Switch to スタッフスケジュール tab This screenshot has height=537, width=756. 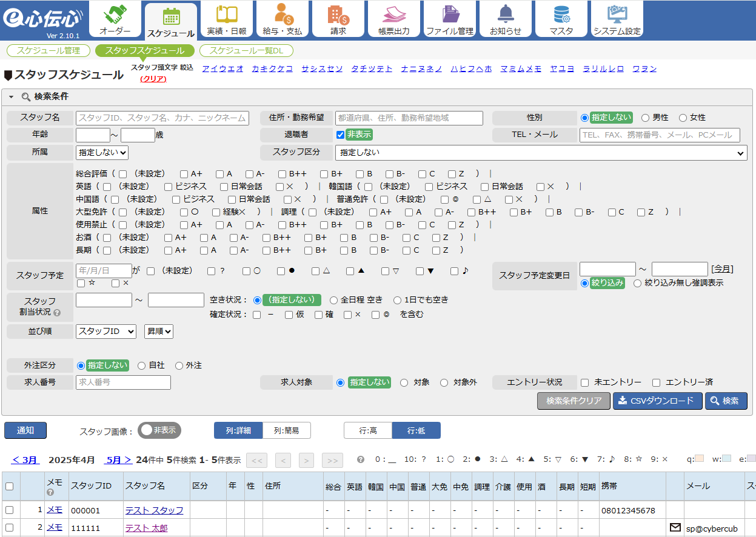coord(145,51)
